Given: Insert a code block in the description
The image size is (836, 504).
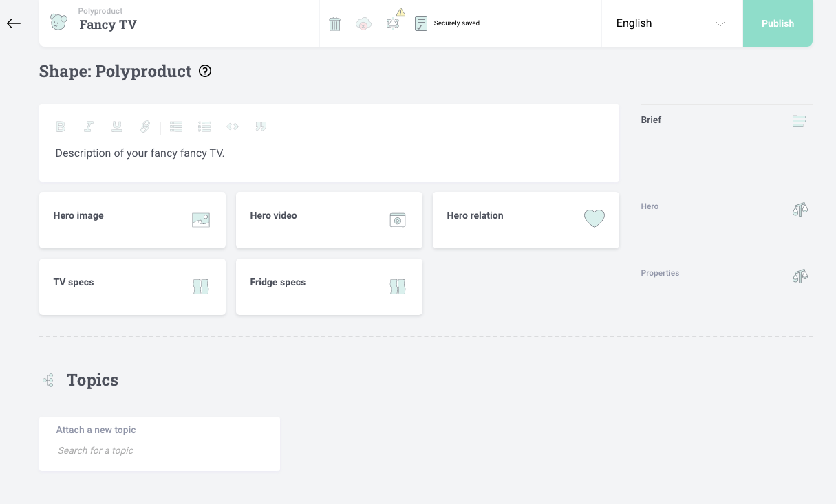Looking at the screenshot, I should 233,127.
